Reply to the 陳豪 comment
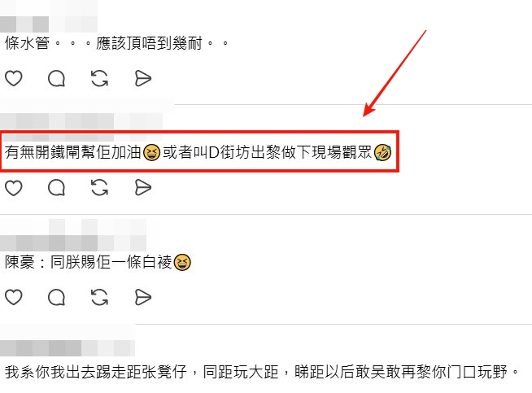This screenshot has height=393, width=532. point(56,297)
